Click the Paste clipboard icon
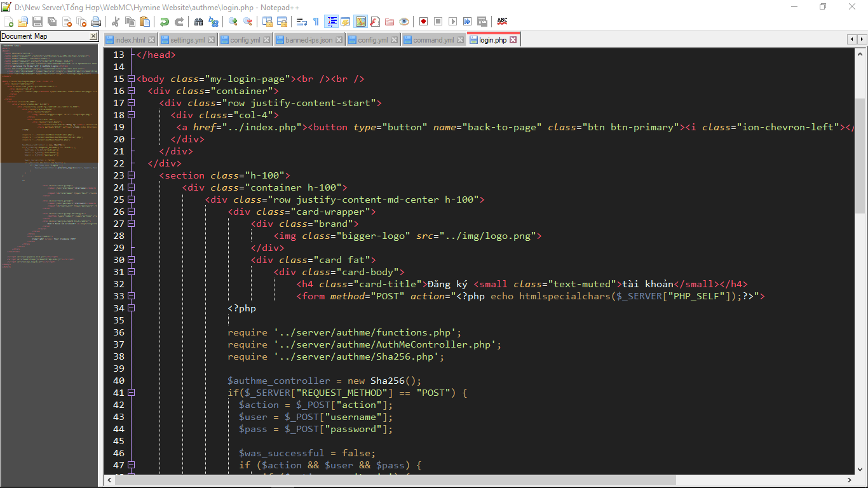 [x=145, y=22]
